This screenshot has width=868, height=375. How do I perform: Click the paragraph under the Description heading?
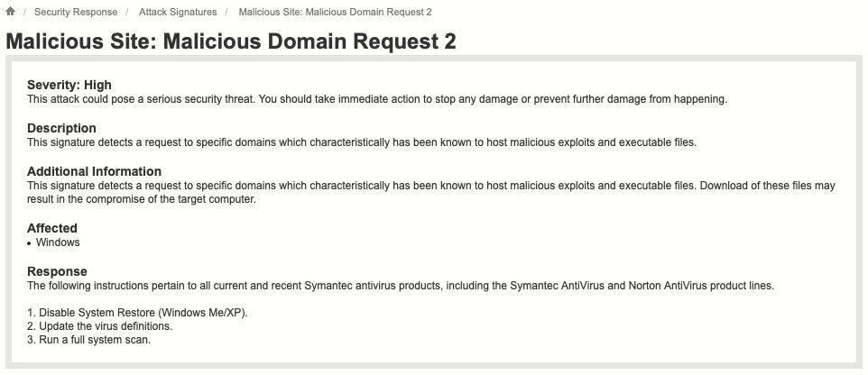pos(362,142)
